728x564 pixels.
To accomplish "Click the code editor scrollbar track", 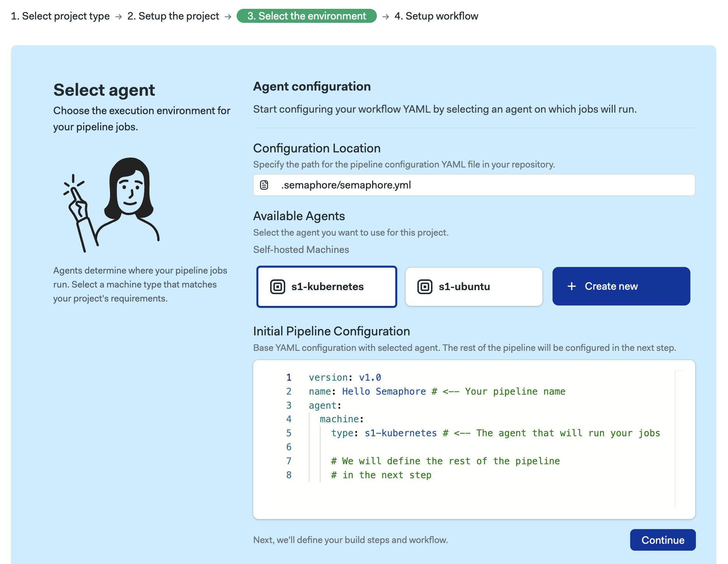I will pos(680,439).
